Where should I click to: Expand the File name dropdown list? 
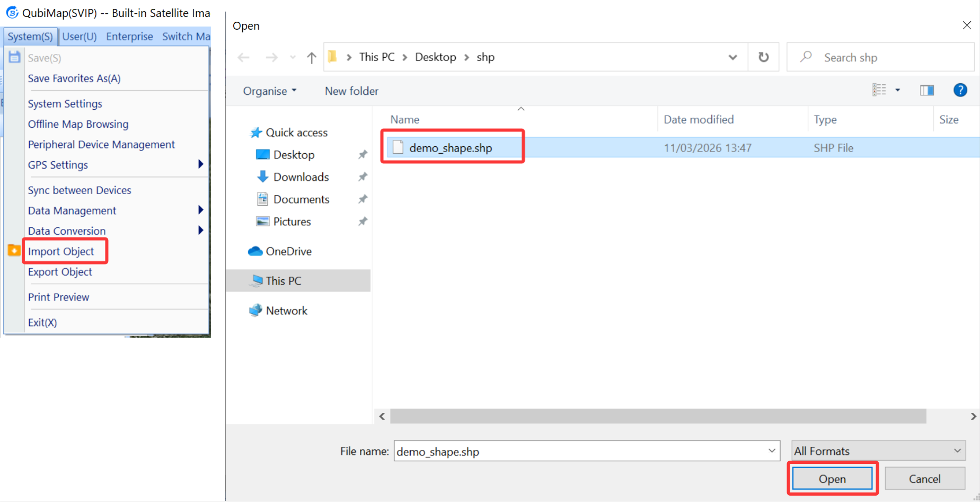click(772, 451)
